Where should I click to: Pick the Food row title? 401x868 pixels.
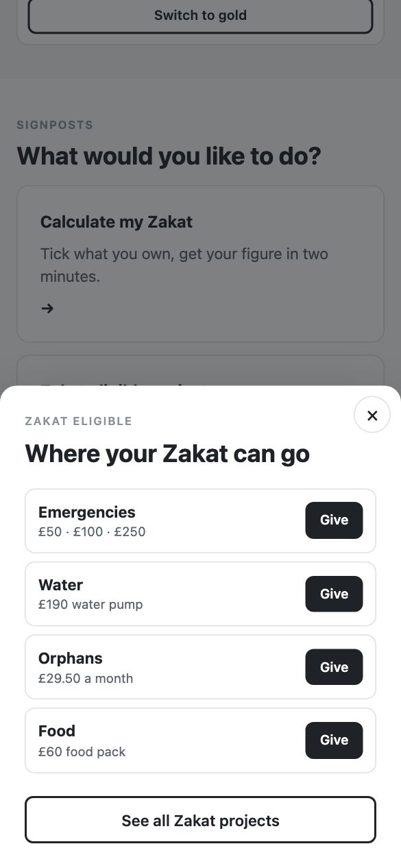(57, 731)
